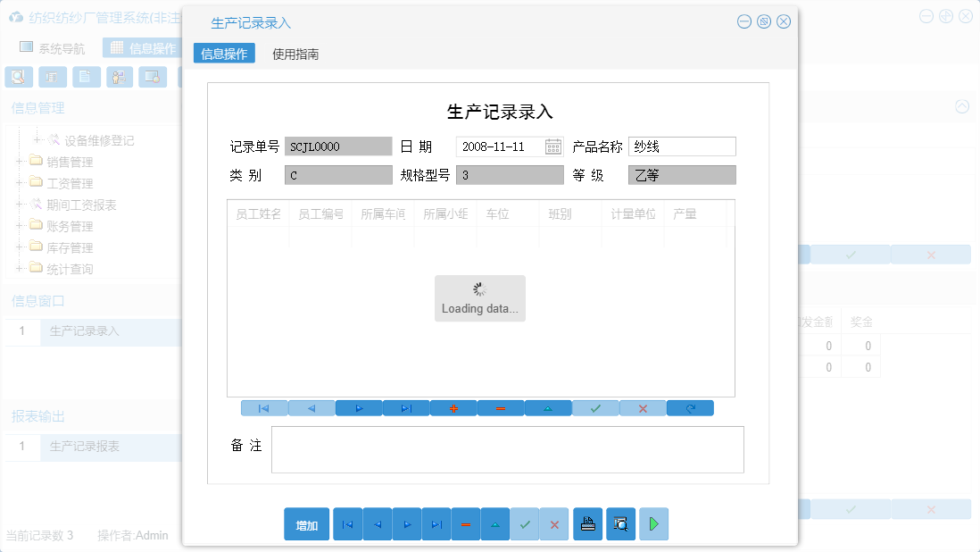
Task: Click inside the 备注 remarks field
Action: [507, 449]
